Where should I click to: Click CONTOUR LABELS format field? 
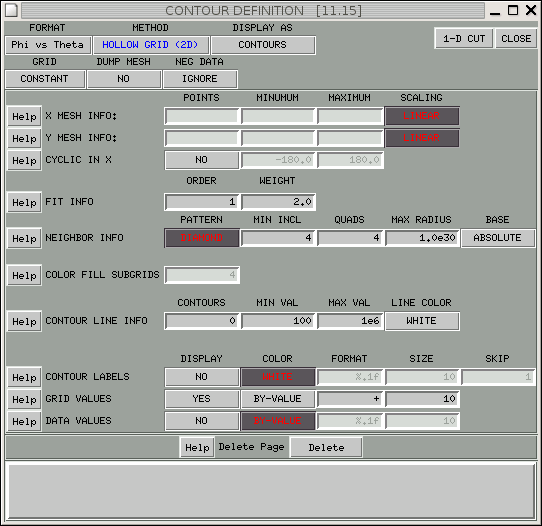point(351,377)
